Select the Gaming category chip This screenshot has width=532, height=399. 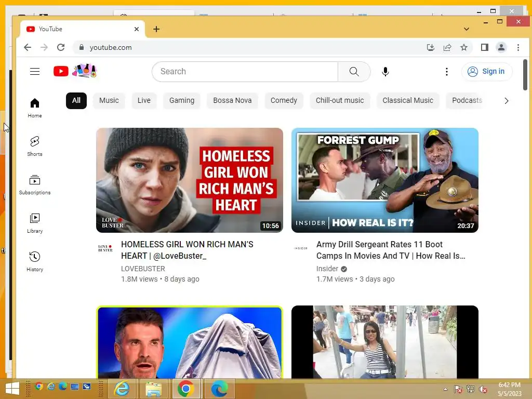[x=182, y=101]
